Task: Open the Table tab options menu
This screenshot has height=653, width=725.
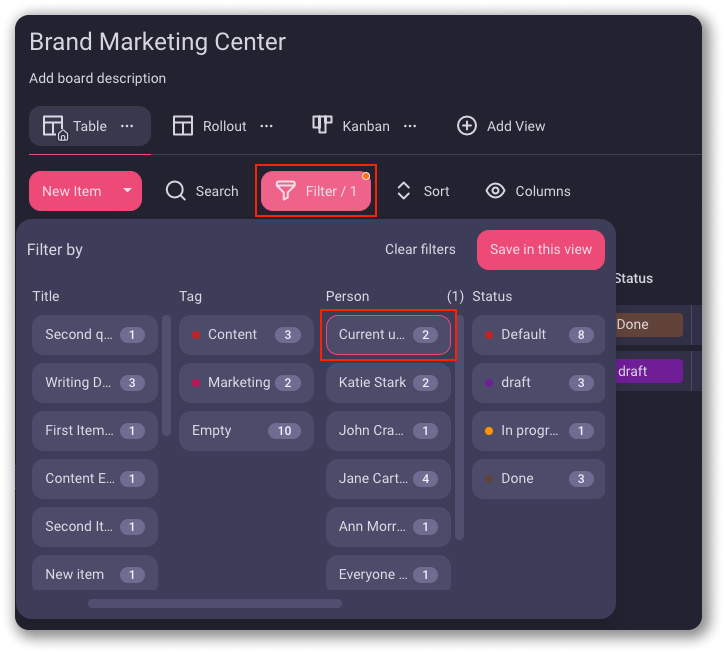Action: tap(127, 126)
